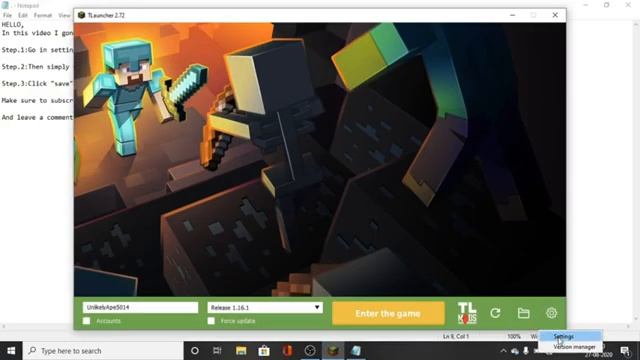Open the Windows Start button

click(11, 351)
